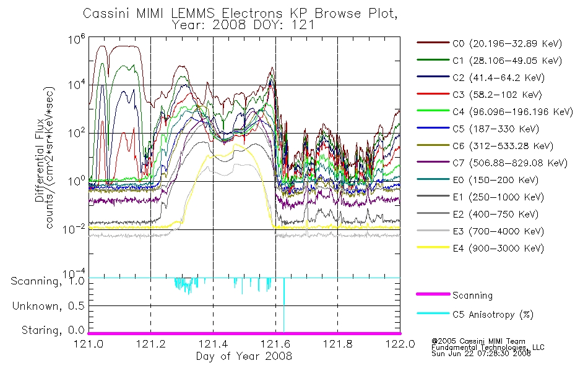588x371 pixels.
Task: Select the blue C5 (187–330 KeV) swatch
Action: coord(433,128)
